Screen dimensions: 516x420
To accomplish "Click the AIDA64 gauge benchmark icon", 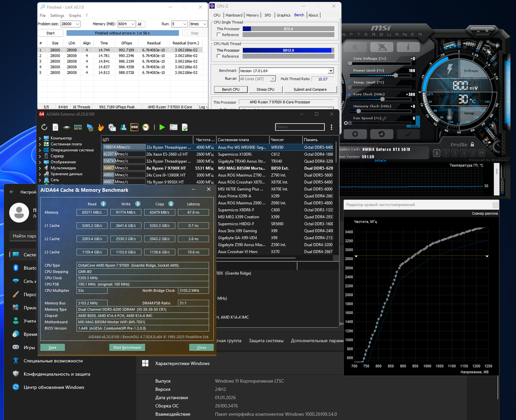I will tap(146, 127).
